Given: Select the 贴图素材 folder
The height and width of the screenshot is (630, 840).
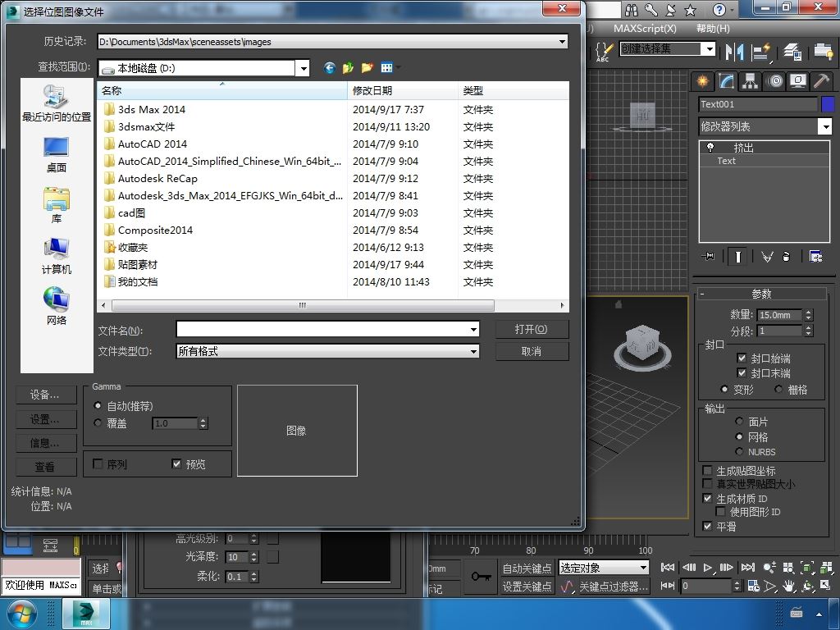Looking at the screenshot, I should pos(138,264).
